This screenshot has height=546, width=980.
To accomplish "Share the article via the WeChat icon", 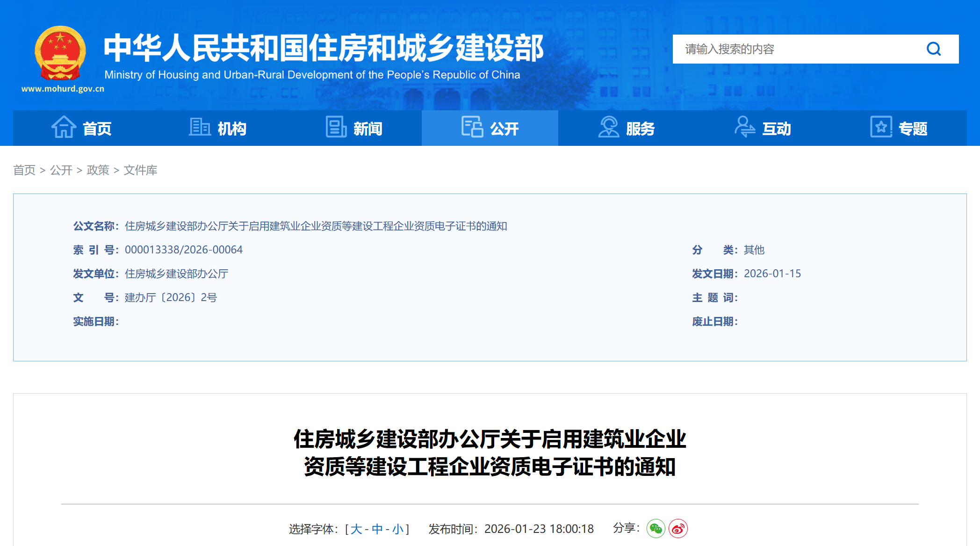I will tap(656, 528).
